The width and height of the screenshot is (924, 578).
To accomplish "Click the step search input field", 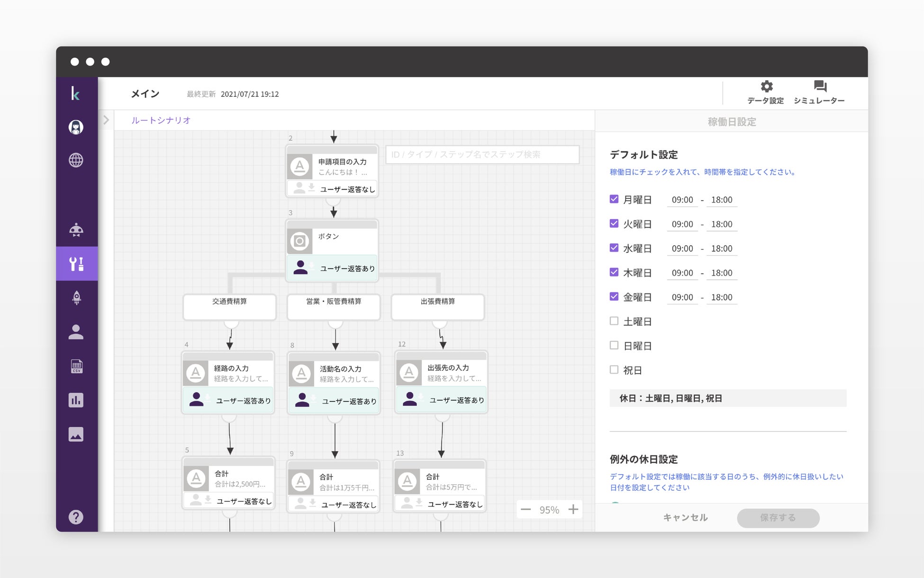I will pos(482,155).
